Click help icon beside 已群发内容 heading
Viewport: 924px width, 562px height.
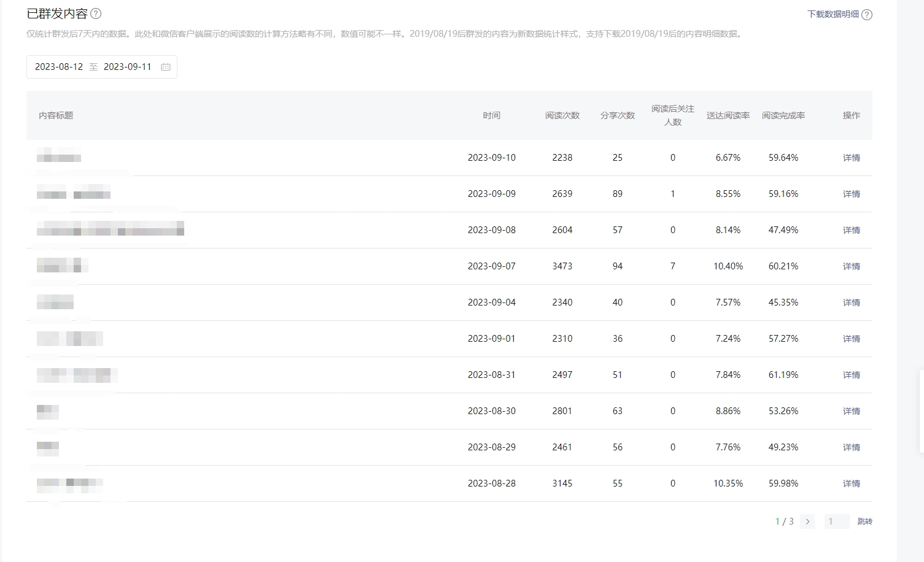coord(96,14)
